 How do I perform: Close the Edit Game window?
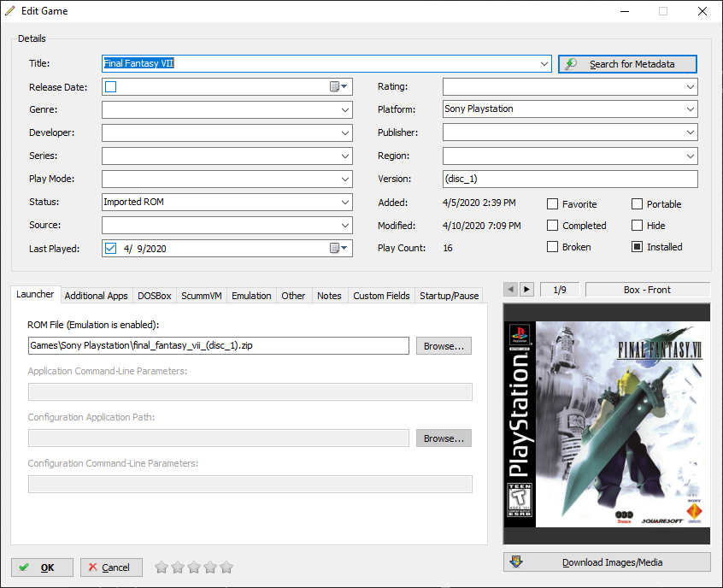pyautogui.click(x=702, y=11)
